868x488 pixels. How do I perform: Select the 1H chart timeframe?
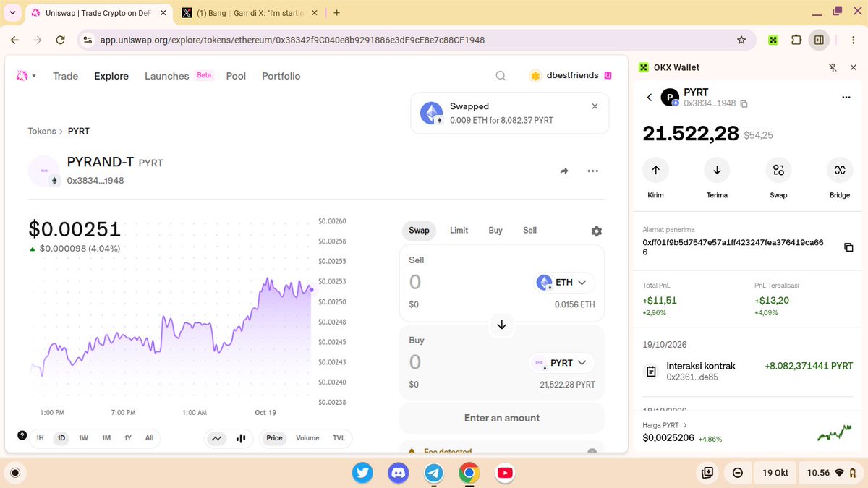click(x=40, y=438)
